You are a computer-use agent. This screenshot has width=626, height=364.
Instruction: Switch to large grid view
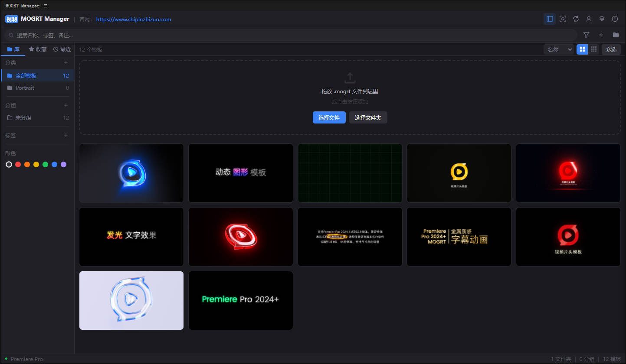click(582, 49)
